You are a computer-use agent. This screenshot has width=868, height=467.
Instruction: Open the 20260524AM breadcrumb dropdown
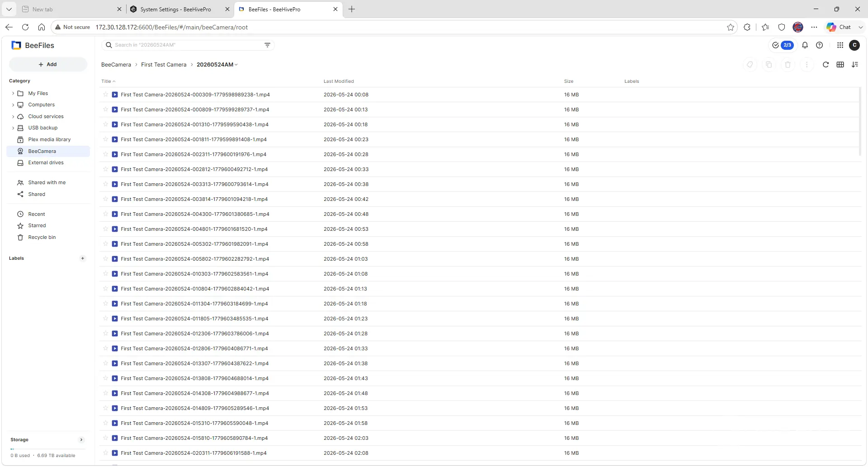click(236, 65)
